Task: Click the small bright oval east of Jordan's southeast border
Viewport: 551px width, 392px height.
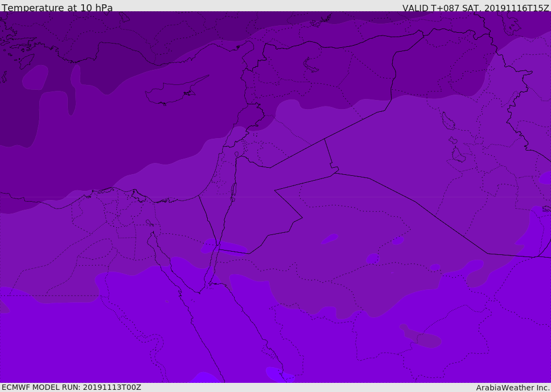Action: pos(329,239)
